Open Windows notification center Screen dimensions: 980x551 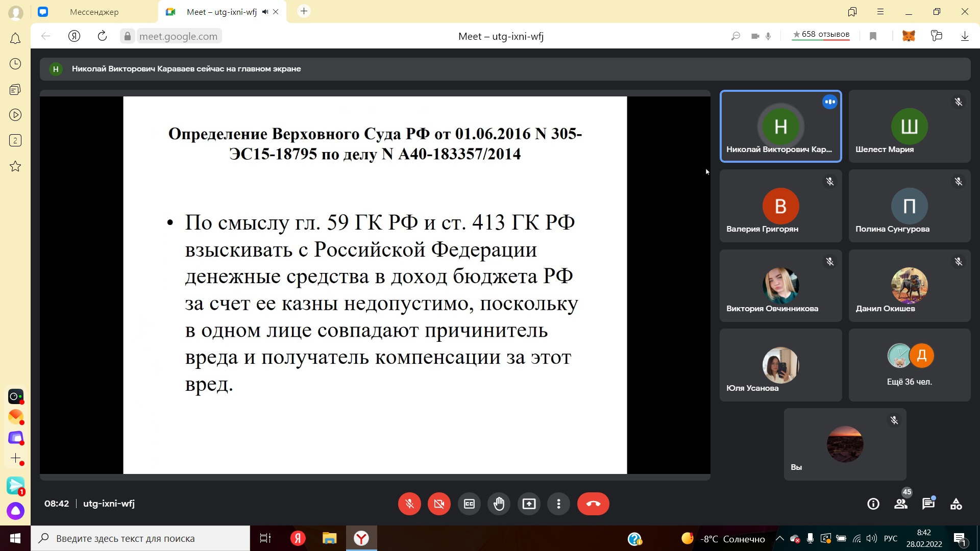tap(960, 539)
